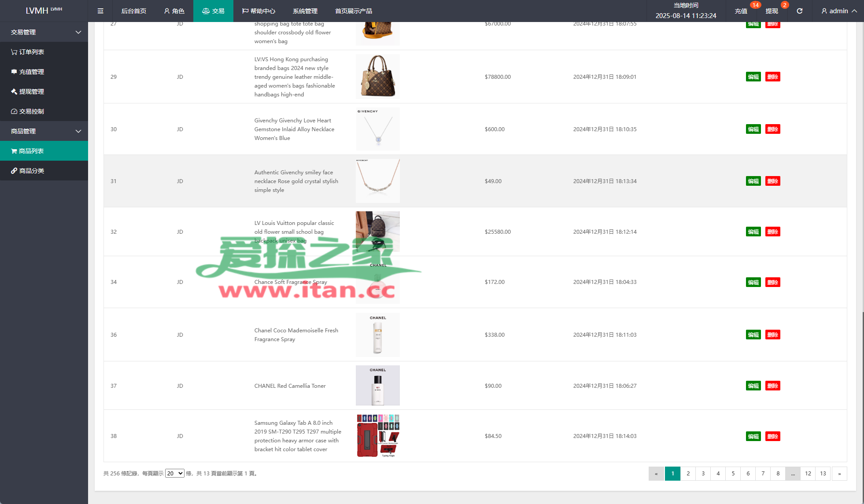Open records-per-page dropdown showing 20
This screenshot has width=864, height=504.
[175, 474]
